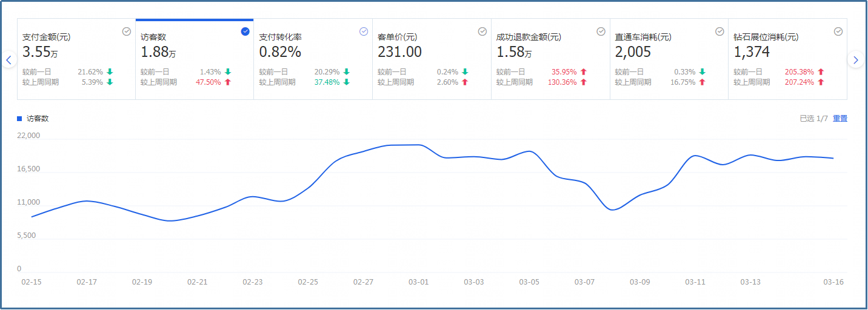This screenshot has height=310, width=868.
Task: Show next metrics with right arrow
Action: 855,60
